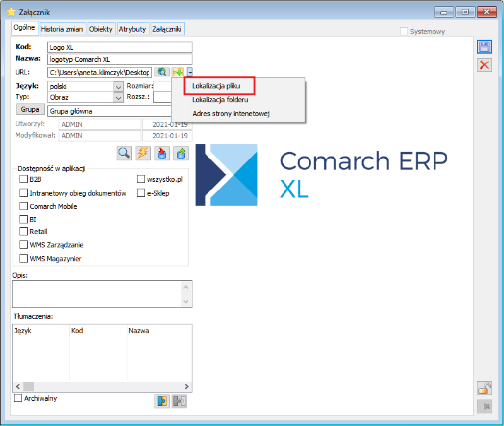Add translation using the blue icon below table

(162, 401)
